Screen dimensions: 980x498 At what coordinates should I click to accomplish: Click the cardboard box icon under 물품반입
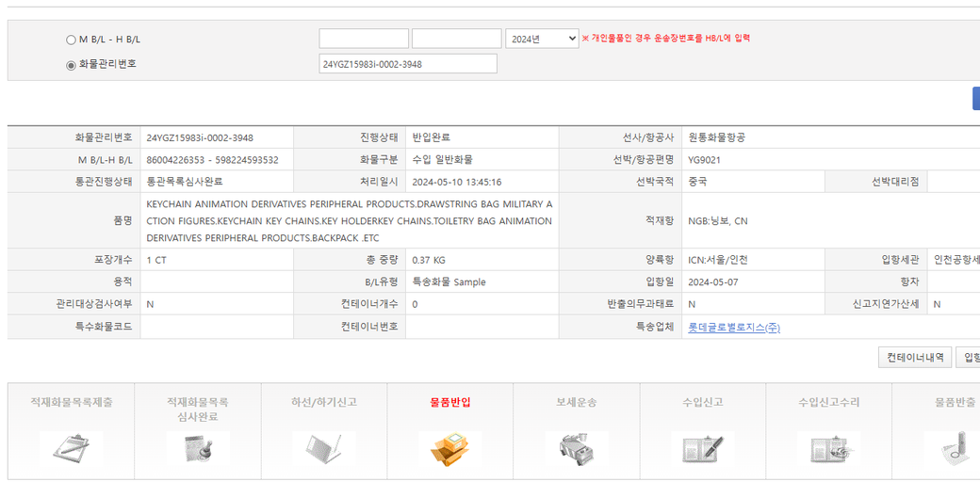449,449
